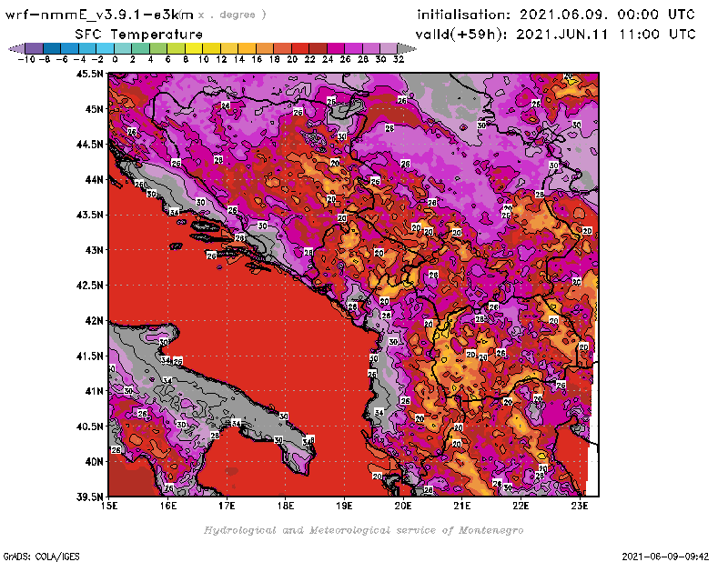Click the legend swatch between 26 and 28
Viewport: 728px width, 562px height.
[x=353, y=48]
